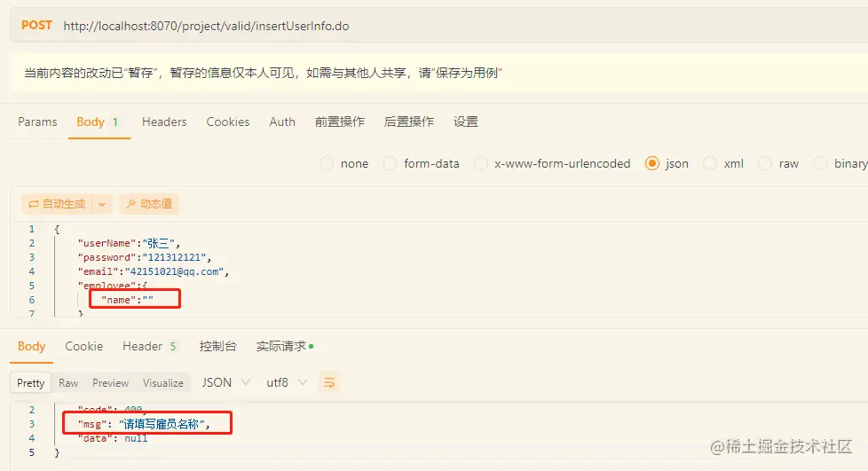This screenshot has width=868, height=471.
Task: Open the 自动生成 dropdown arrow
Action: tap(102, 204)
